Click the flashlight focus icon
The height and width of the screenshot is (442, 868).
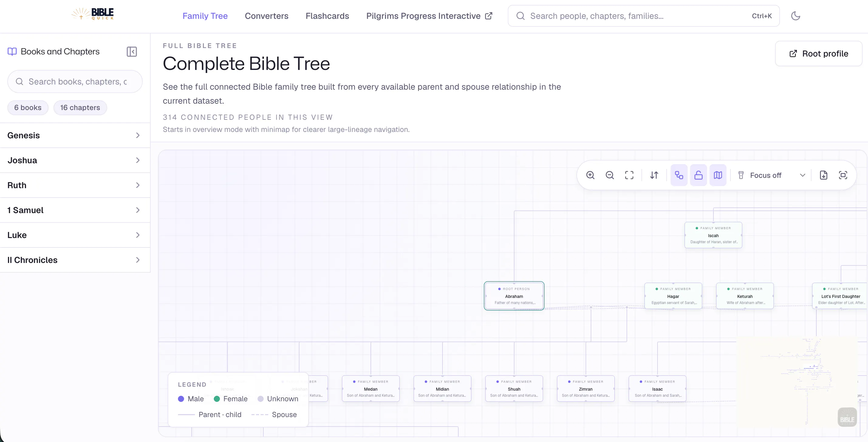[741, 175]
